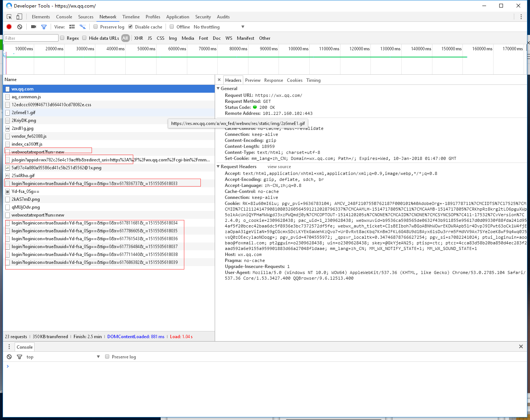Viewport: 530px width, 420px height.
Task: Open the DevTools three-dot customize menu
Action: 521,17
